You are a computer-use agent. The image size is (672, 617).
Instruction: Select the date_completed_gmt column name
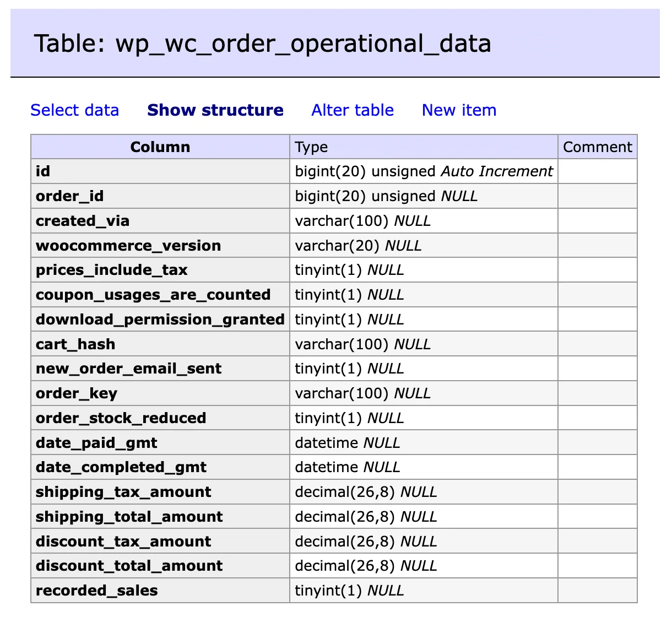point(121,467)
